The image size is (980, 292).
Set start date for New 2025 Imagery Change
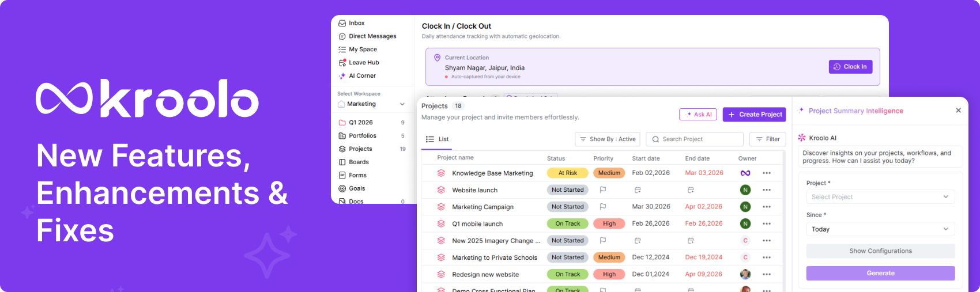(x=638, y=241)
